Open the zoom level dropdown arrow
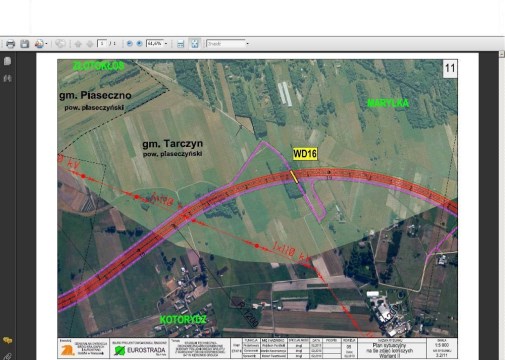505x360 pixels. pos(166,44)
